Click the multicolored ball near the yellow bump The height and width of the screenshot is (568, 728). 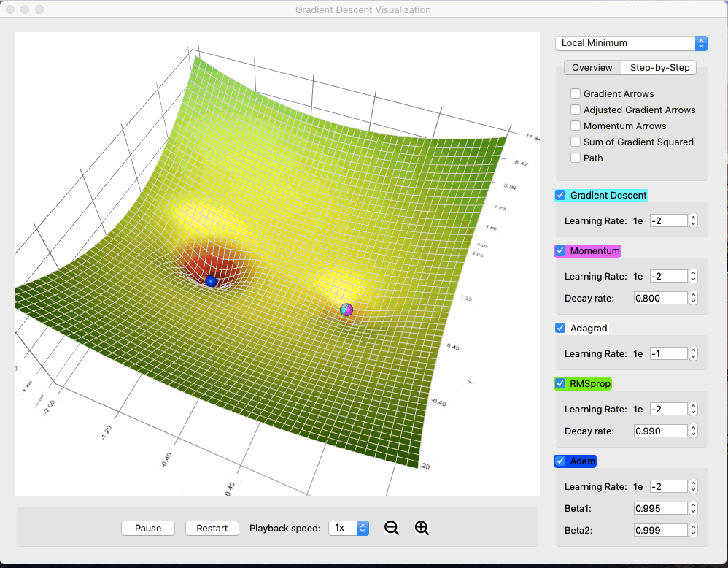click(x=346, y=310)
